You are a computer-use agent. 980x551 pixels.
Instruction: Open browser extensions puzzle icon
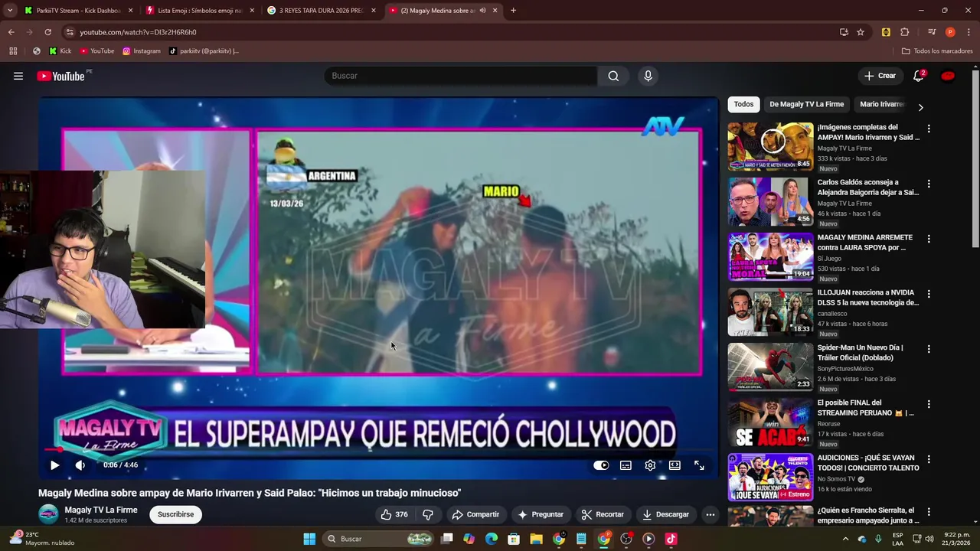[x=905, y=32]
